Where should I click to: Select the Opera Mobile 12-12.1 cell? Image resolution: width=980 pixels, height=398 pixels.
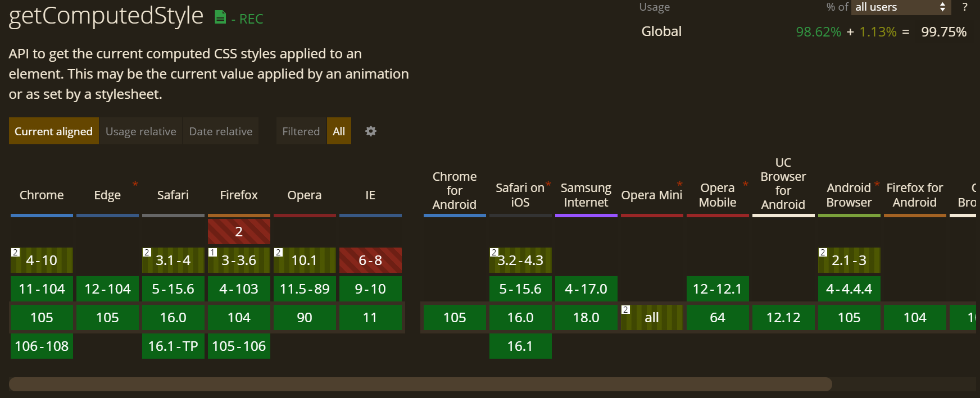pyautogui.click(x=718, y=289)
